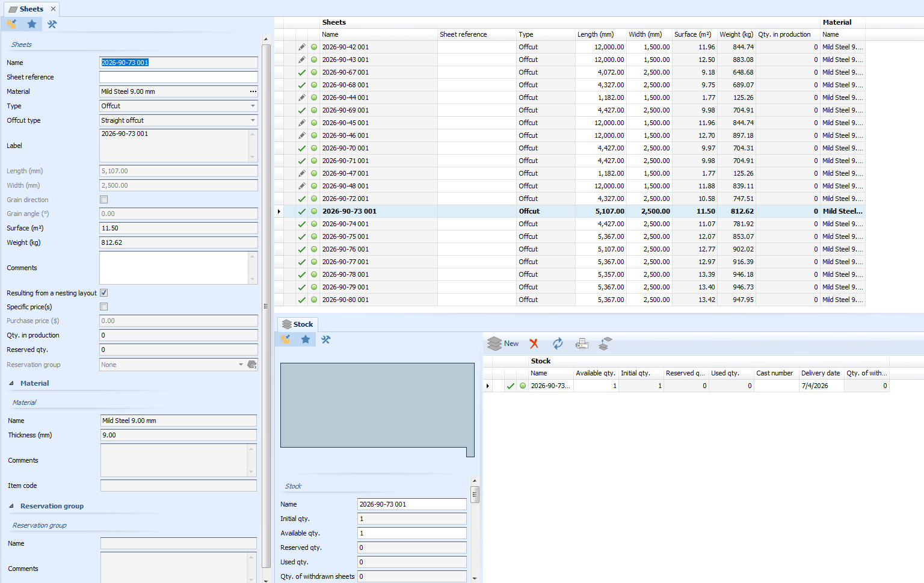924x583 pixels.
Task: Open the Offcut type dropdown
Action: [253, 120]
